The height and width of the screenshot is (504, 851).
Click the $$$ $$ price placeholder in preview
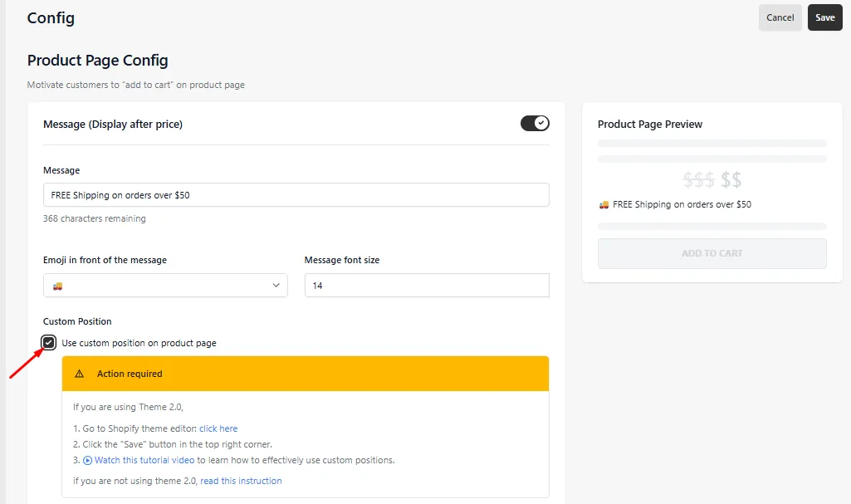712,179
